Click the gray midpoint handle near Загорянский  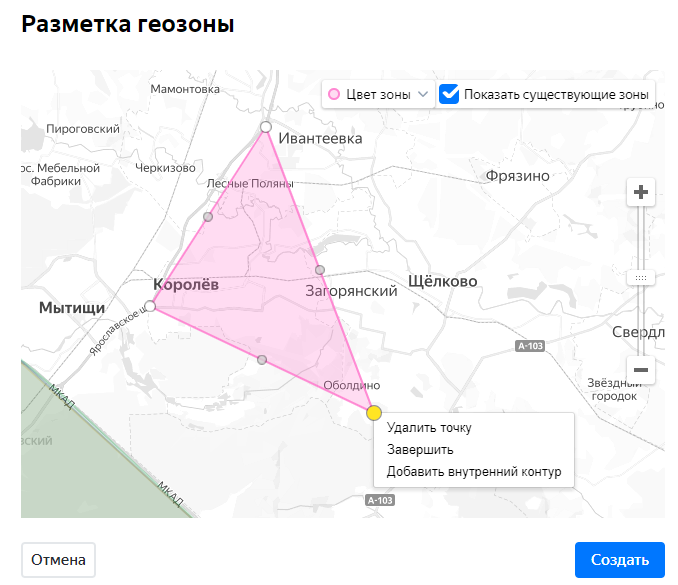(x=320, y=270)
